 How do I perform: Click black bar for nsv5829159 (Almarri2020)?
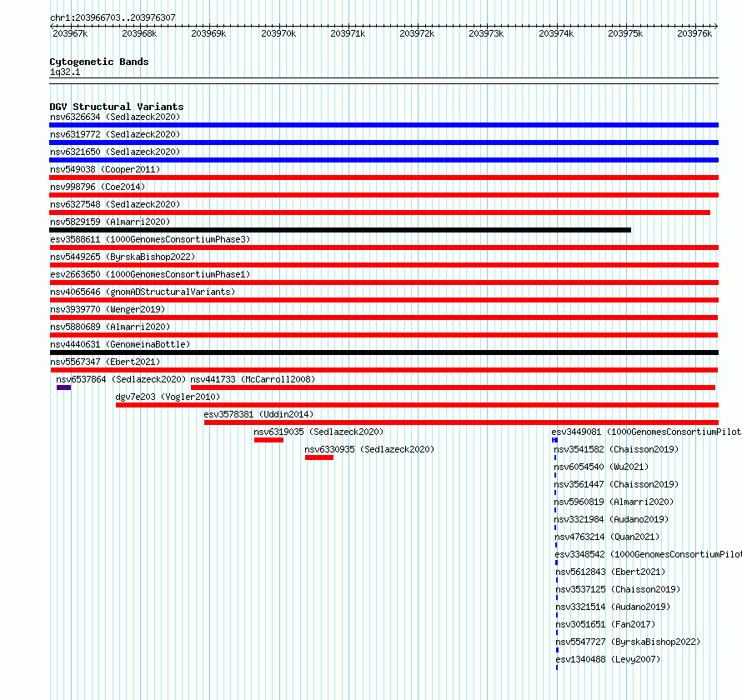[340, 230]
